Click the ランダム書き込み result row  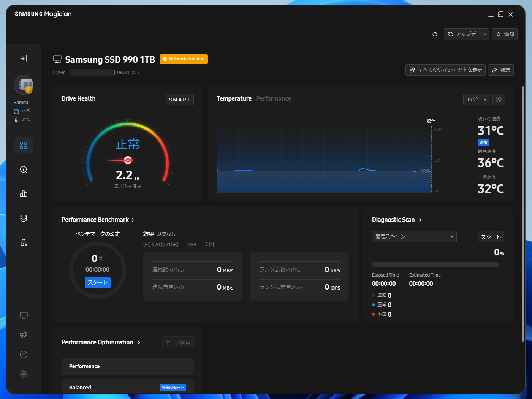[299, 287]
